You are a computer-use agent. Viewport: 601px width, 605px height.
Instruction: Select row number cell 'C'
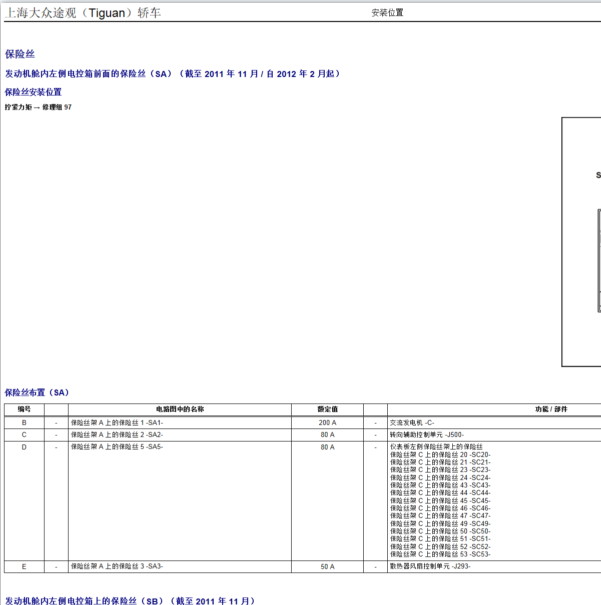[x=24, y=435]
